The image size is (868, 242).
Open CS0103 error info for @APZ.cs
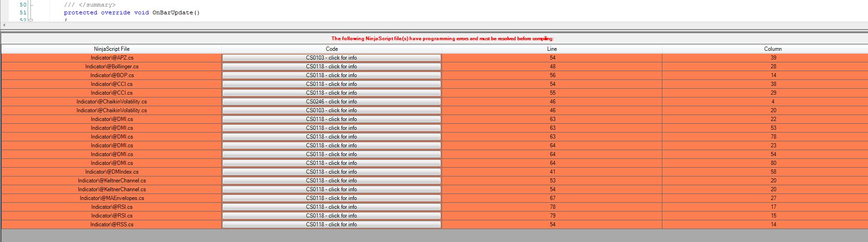(331, 58)
